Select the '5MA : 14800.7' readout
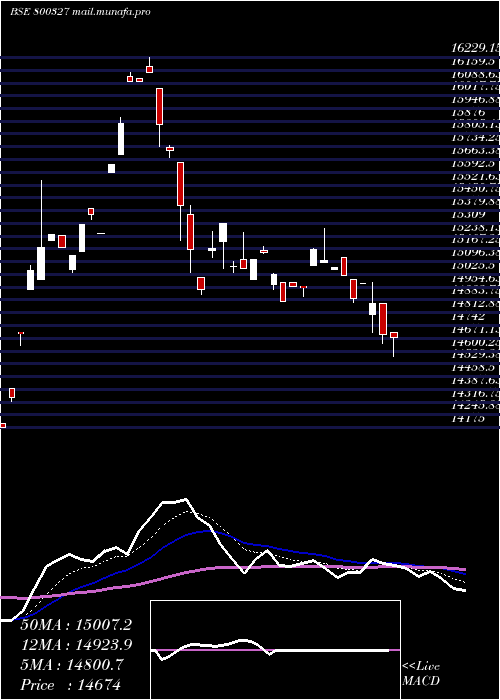 71,665
